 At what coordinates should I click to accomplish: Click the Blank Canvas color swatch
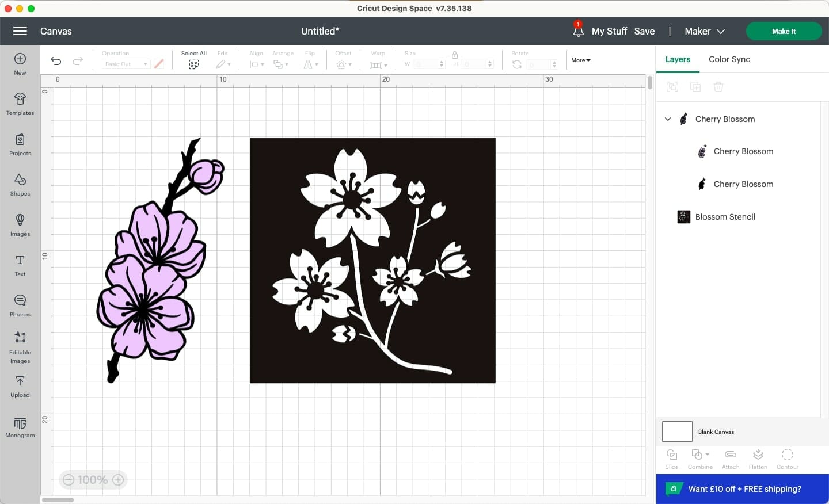point(677,432)
